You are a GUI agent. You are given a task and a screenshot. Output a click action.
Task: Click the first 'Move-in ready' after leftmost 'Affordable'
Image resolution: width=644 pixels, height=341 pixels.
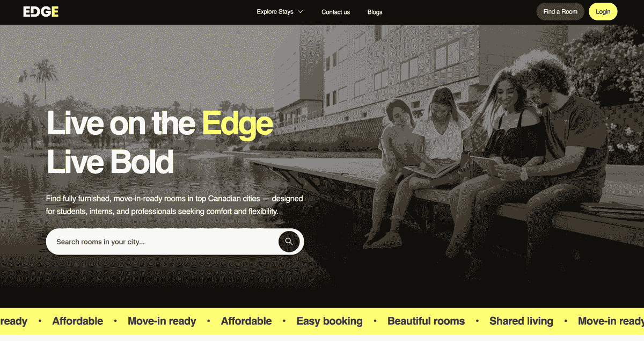162,321
